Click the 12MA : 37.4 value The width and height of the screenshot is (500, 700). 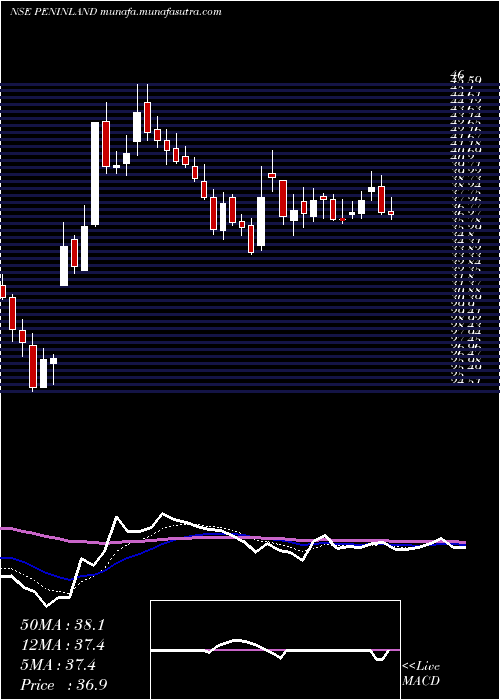point(64,645)
